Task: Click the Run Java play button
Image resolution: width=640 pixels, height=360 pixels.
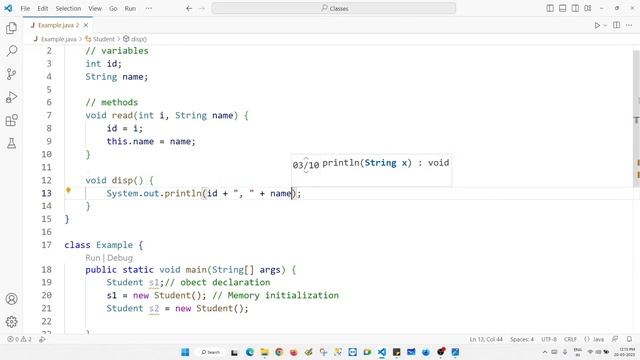Action: point(597,25)
